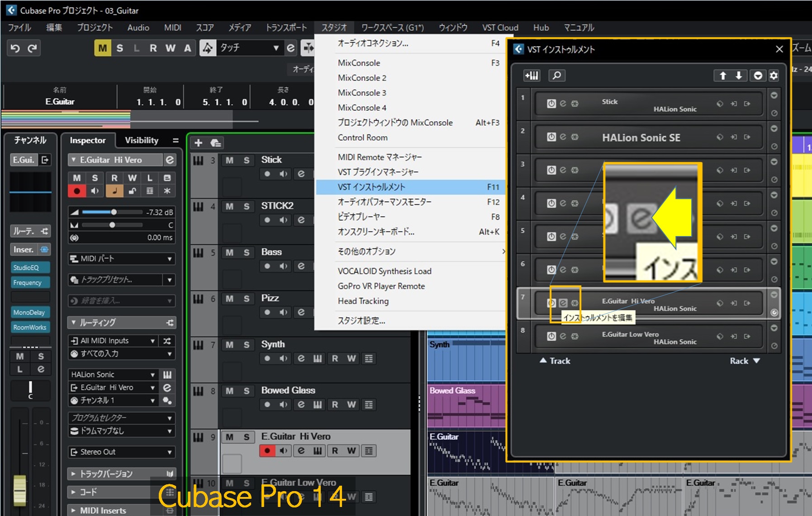
Task: Enable read automation on Synth track
Action: tap(335, 359)
